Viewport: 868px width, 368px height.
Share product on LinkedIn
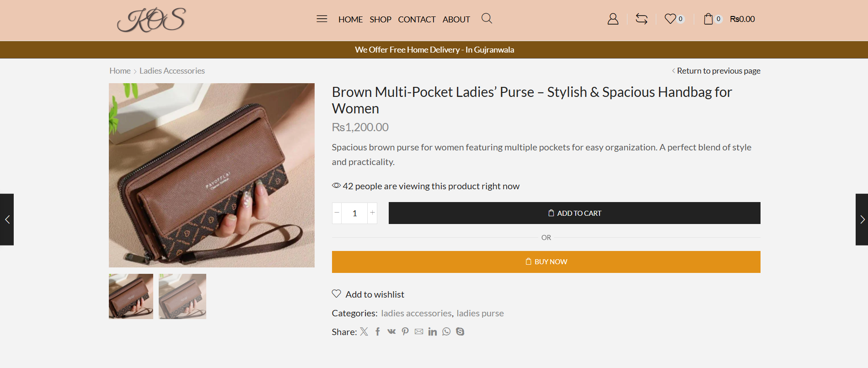click(x=433, y=331)
